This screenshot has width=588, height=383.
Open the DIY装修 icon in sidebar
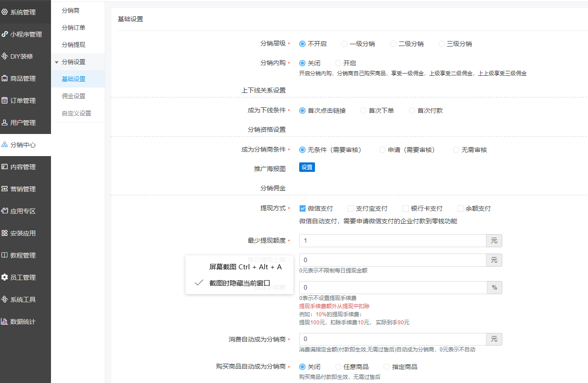coord(5,56)
